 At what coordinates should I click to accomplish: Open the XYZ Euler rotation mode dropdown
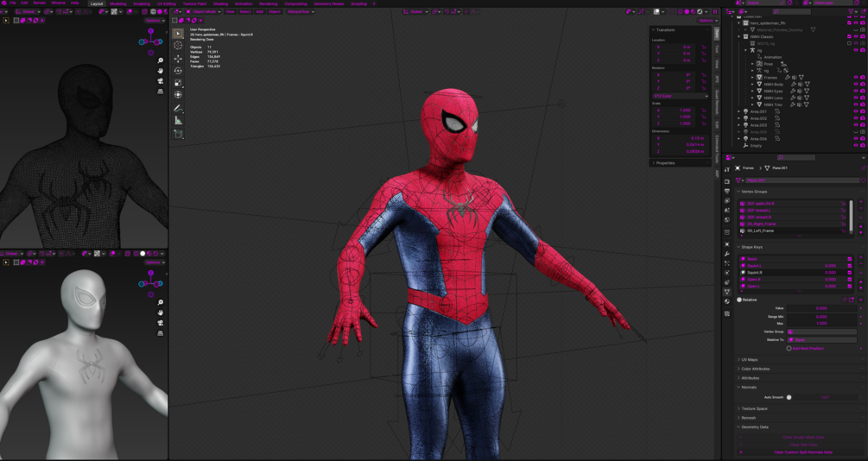pos(681,96)
